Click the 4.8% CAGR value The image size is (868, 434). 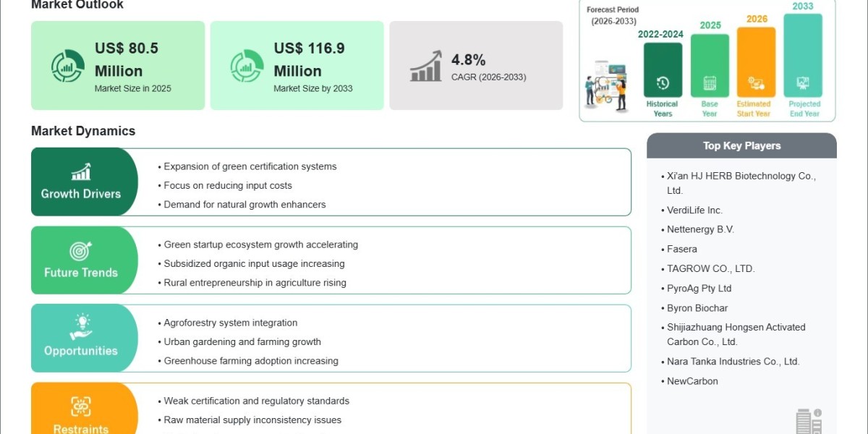[x=469, y=60]
